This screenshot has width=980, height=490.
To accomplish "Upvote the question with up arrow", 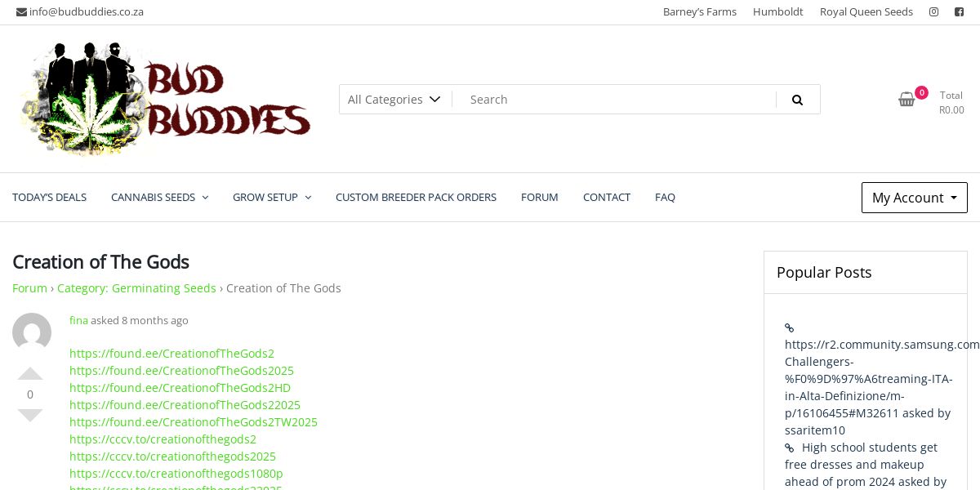I will (x=30, y=374).
